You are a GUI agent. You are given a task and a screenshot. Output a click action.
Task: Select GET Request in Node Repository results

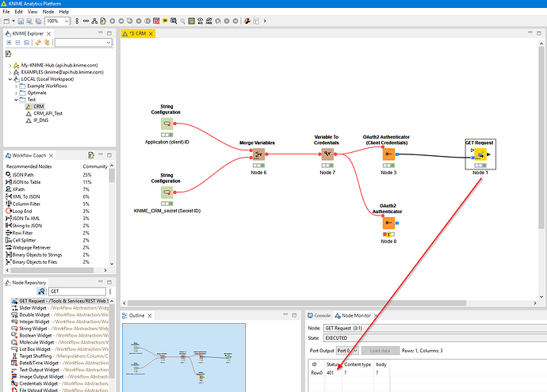point(60,301)
